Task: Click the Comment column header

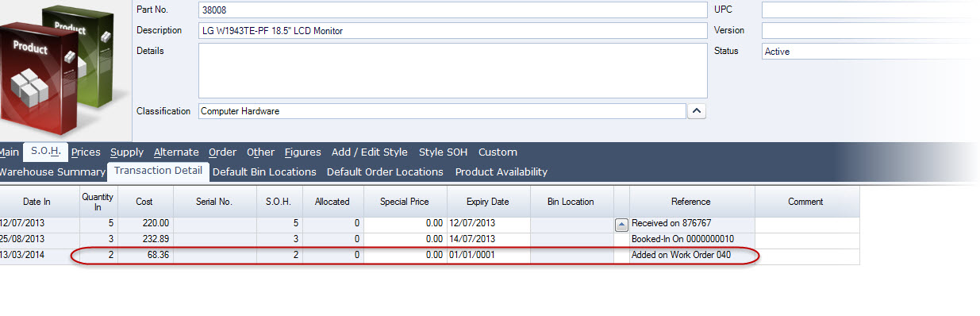Action: (806, 202)
